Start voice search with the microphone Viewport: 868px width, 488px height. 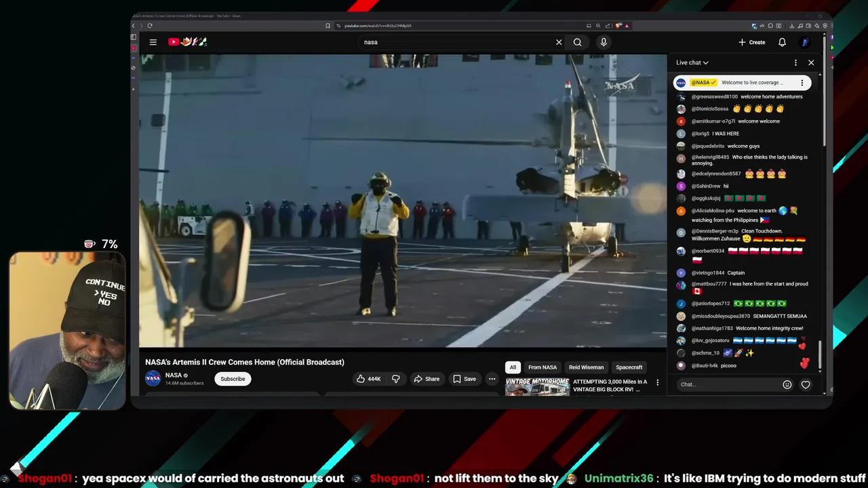point(604,42)
